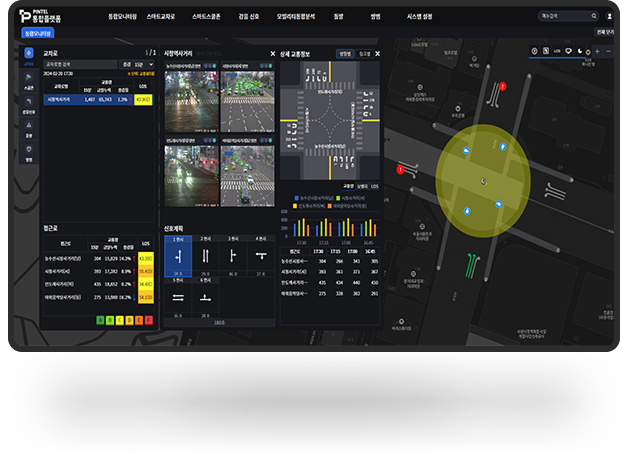628x457 pixels.
Task: Select the 통합모니터링 tab
Action: tap(36, 33)
